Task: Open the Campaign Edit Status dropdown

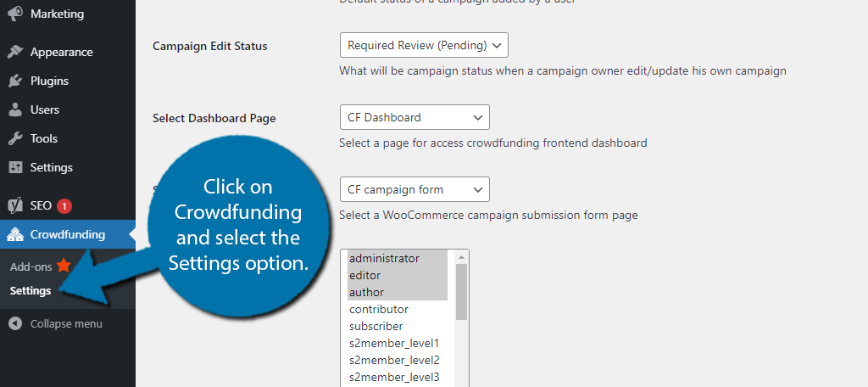Action: click(x=424, y=45)
